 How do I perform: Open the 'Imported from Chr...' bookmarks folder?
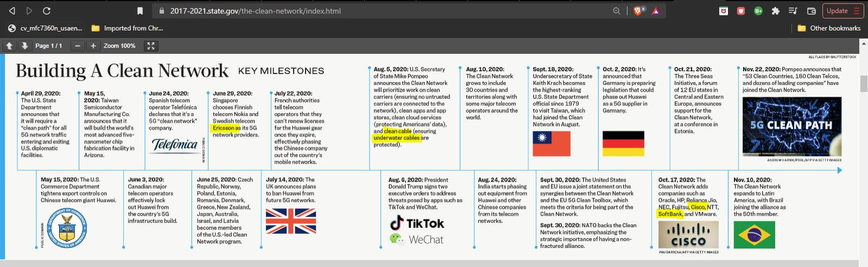pyautogui.click(x=127, y=28)
